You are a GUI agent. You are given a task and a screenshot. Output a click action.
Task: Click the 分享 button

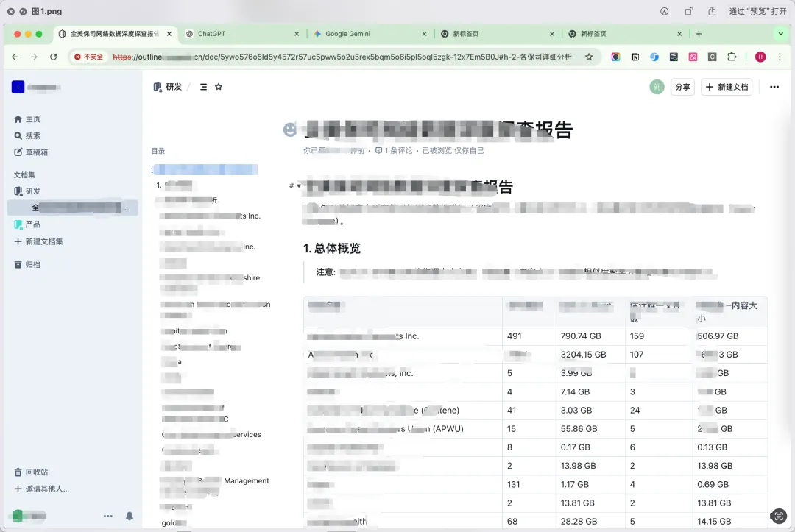(x=682, y=87)
